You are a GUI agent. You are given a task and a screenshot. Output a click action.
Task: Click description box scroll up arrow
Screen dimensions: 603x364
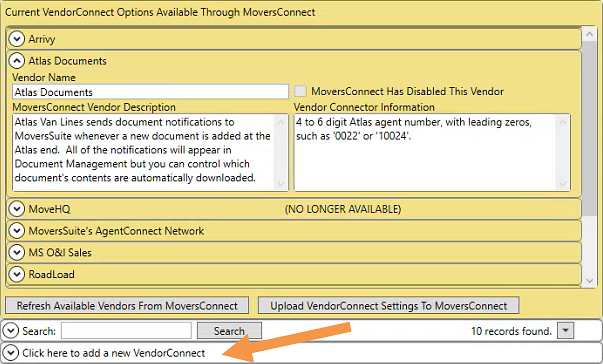point(281,123)
